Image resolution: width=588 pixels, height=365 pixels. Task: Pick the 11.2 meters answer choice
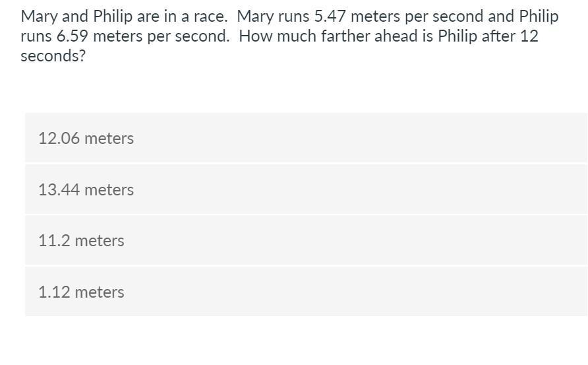pos(306,240)
